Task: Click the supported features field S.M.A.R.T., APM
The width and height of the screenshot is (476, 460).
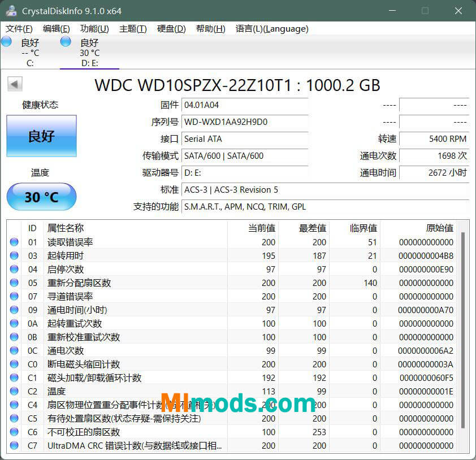Action: [326, 207]
